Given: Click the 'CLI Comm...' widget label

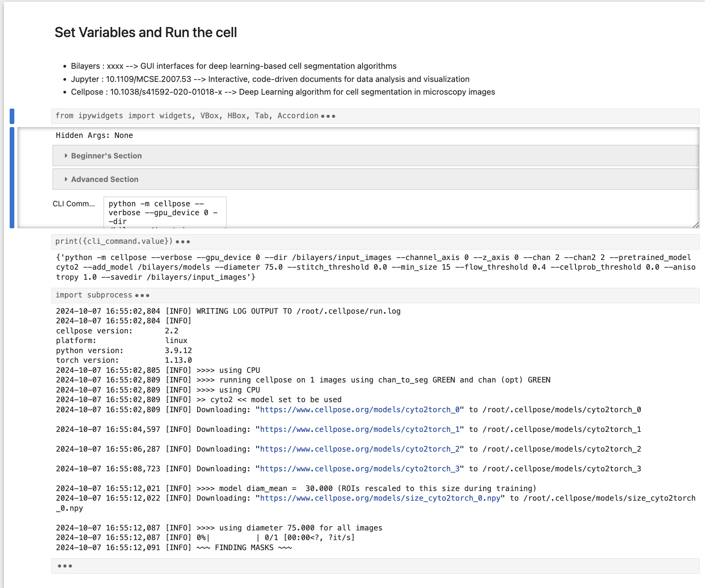Looking at the screenshot, I should [x=73, y=204].
